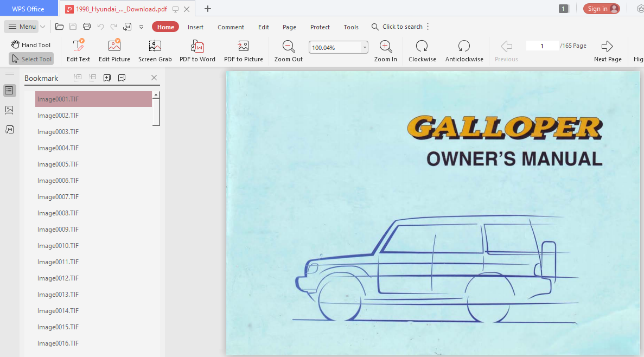Open the convert sidebar panel icon
This screenshot has width=644, height=357.
[9, 130]
